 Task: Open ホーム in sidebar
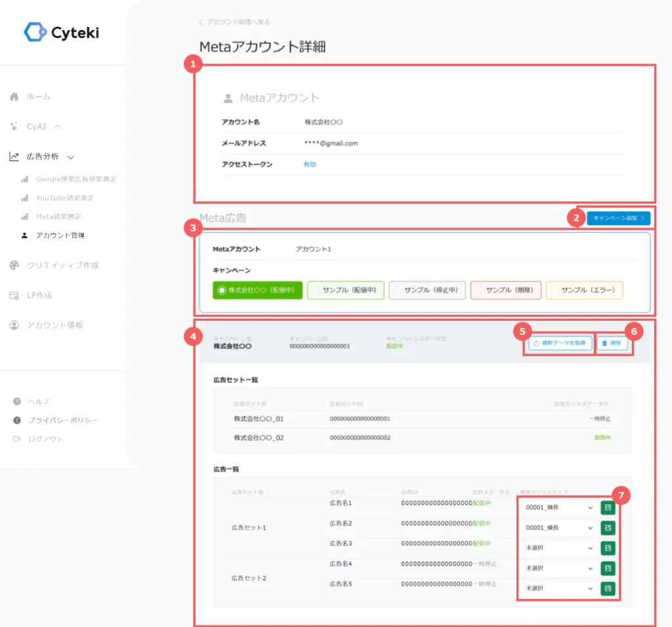39,97
